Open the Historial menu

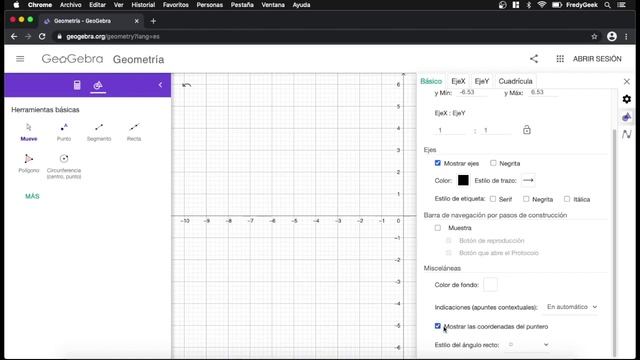pyautogui.click(x=143, y=5)
